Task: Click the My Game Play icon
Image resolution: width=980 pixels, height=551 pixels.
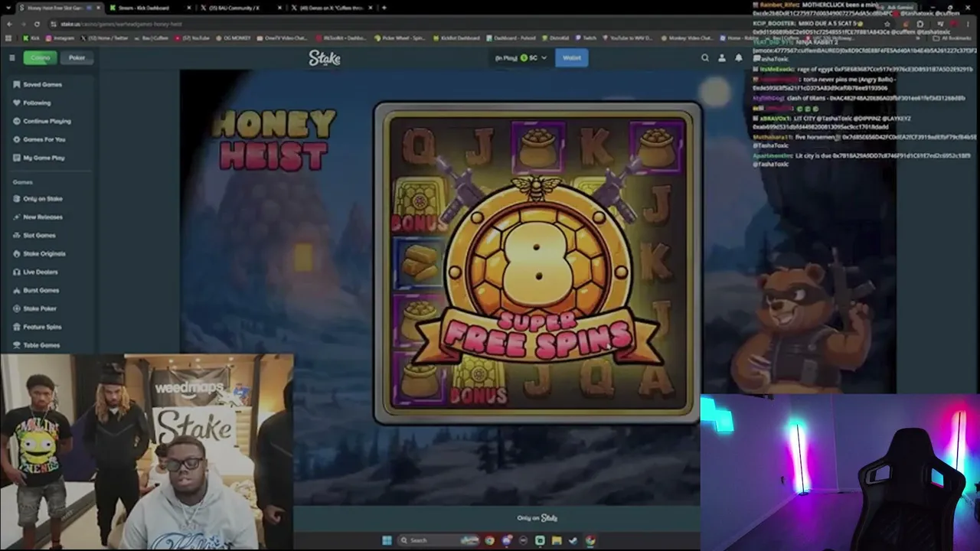Action: 17,158
